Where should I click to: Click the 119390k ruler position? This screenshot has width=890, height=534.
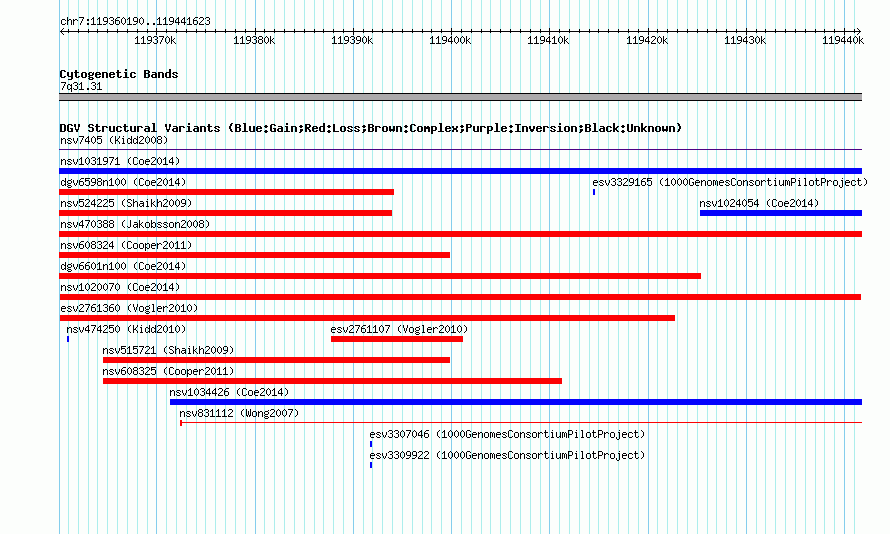pyautogui.click(x=352, y=40)
